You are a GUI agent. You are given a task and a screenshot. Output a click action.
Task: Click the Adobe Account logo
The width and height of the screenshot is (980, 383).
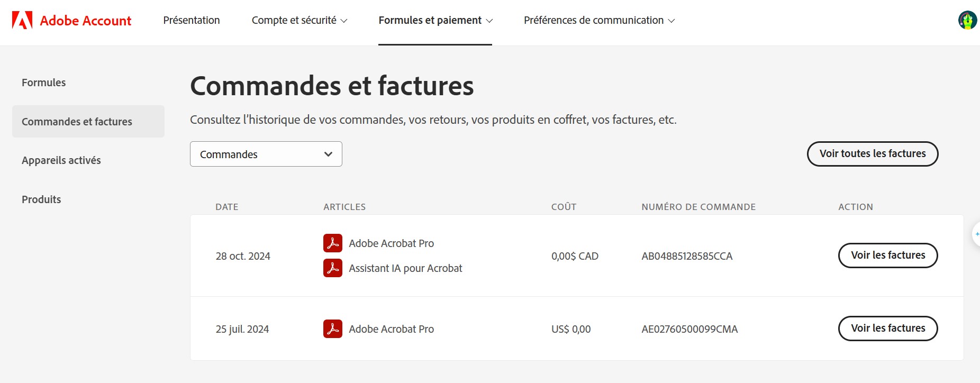click(x=72, y=21)
